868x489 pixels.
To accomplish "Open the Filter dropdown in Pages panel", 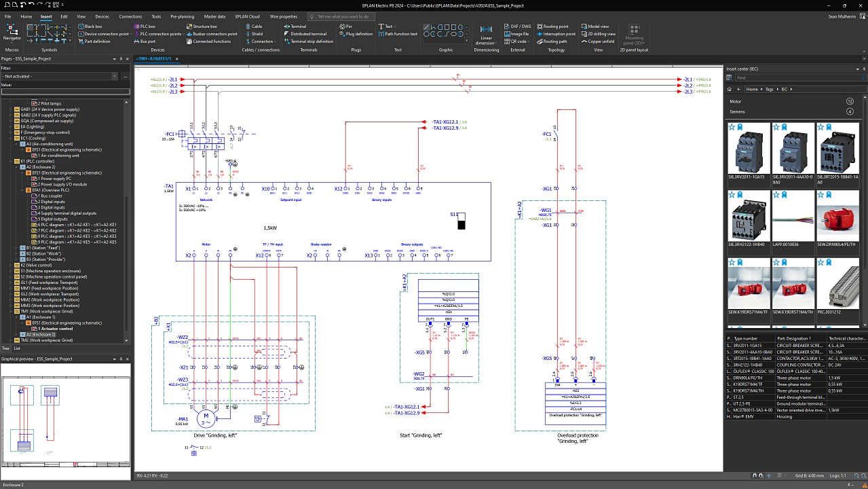I will tap(115, 76).
